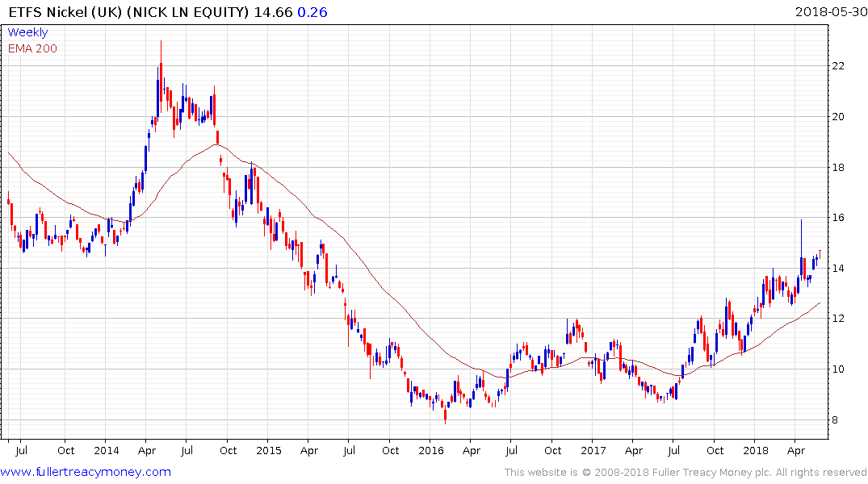The image size is (868, 484).
Task: Click the y-axis label 12
Action: pos(838,318)
